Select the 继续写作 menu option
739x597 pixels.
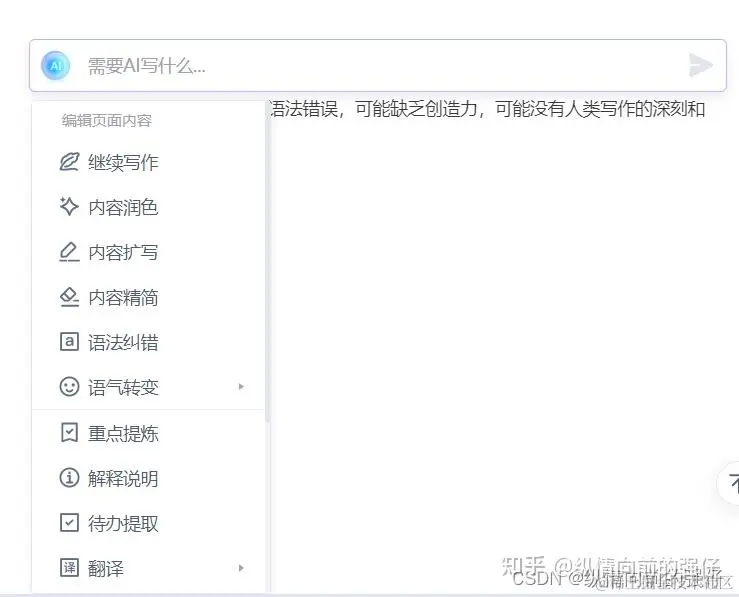(148, 162)
